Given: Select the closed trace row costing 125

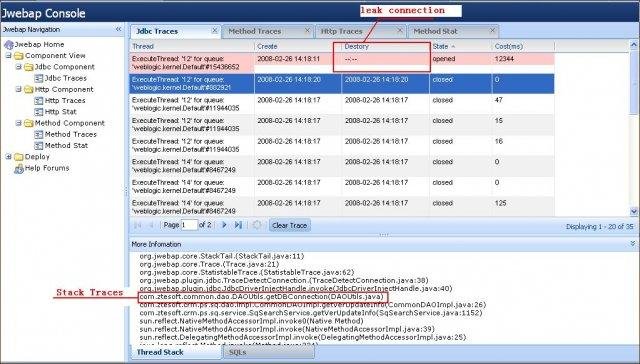Looking at the screenshot, I should pos(342,207).
